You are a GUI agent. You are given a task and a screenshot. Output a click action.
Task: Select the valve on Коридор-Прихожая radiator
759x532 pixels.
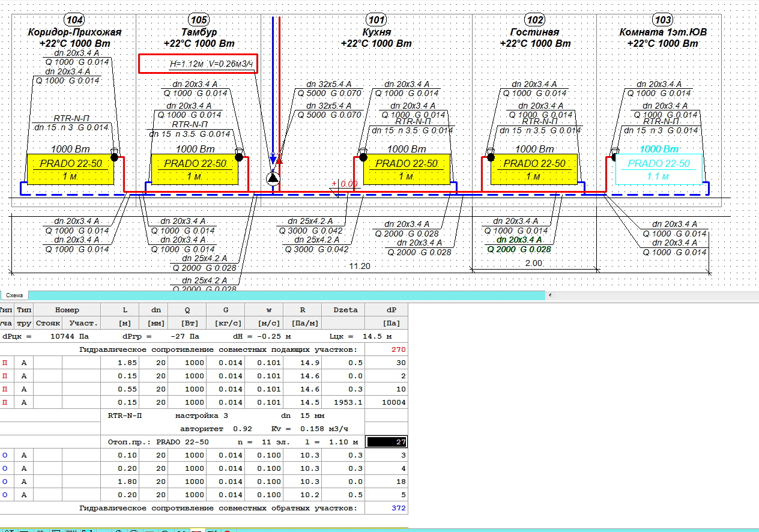click(114, 151)
